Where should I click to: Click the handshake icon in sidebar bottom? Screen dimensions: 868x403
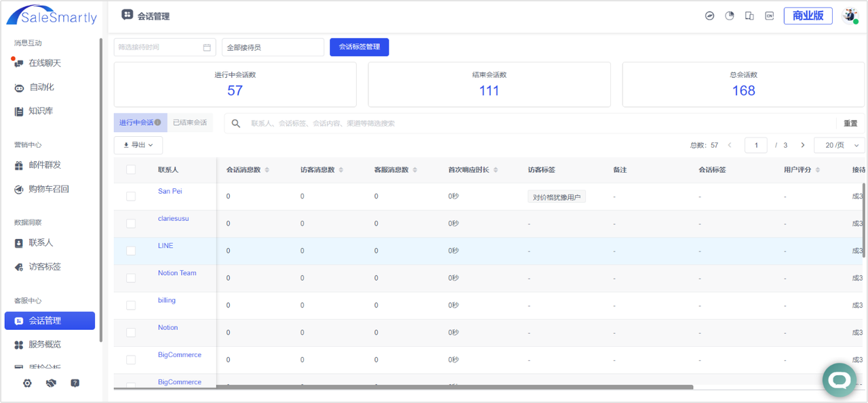tap(51, 383)
